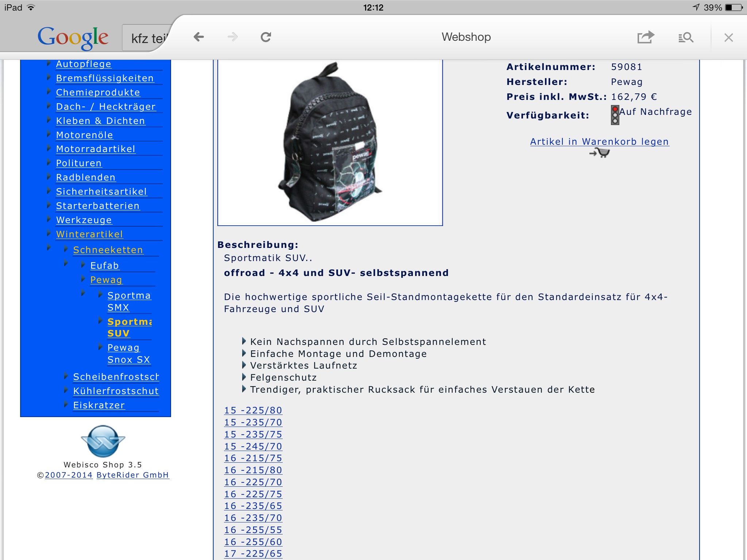Open the Polituren category
747x560 pixels.
79,163
